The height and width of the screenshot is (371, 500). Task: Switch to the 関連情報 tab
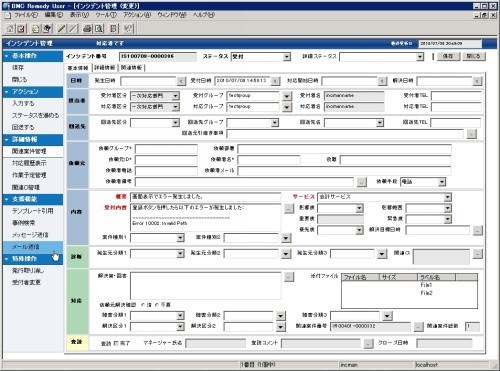(131, 68)
